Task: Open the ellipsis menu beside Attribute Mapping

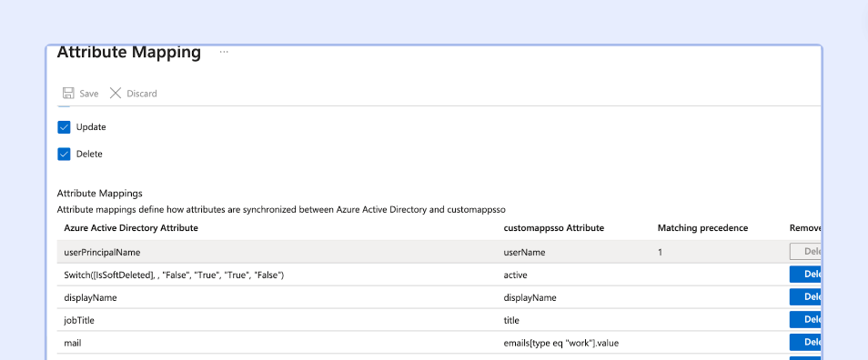Action: pyautogui.click(x=224, y=52)
